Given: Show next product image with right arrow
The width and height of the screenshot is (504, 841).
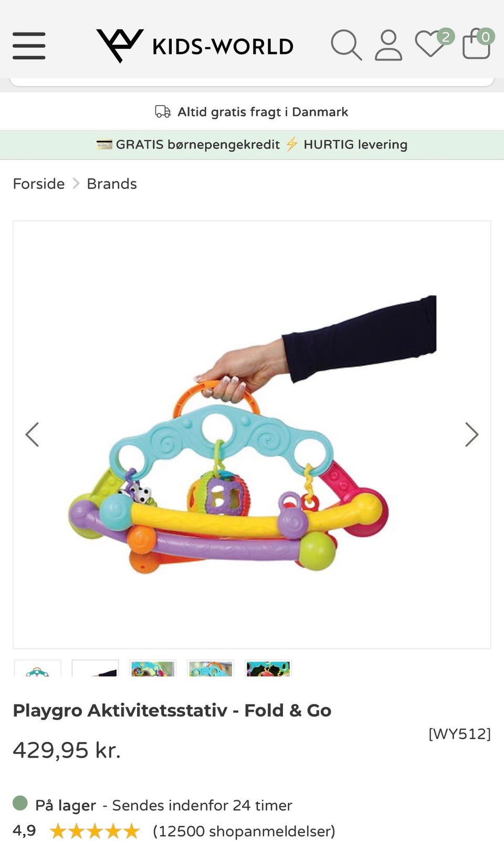Looking at the screenshot, I should tap(471, 435).
